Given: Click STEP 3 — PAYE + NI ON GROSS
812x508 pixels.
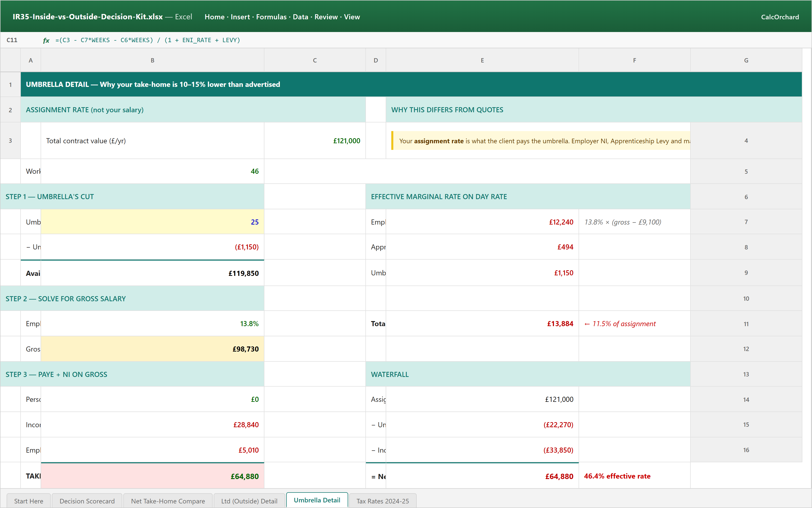Looking at the screenshot, I should click(132, 374).
